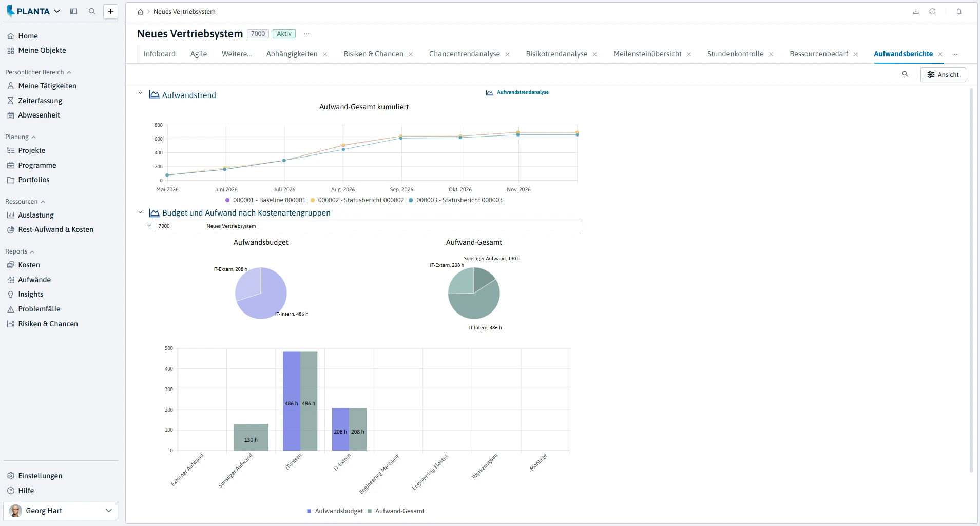Click the Ansicht button
This screenshot has width=980, height=526.
coord(943,75)
